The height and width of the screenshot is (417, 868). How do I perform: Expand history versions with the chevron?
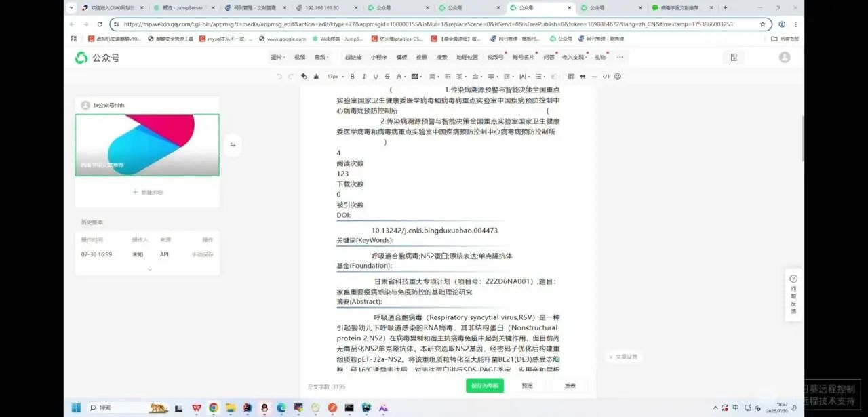point(150,269)
